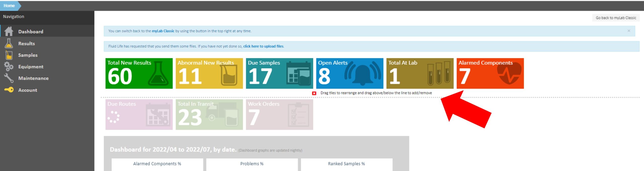Open Results via the flask icon
Viewport: 644px width, 171px height.
click(x=9, y=43)
